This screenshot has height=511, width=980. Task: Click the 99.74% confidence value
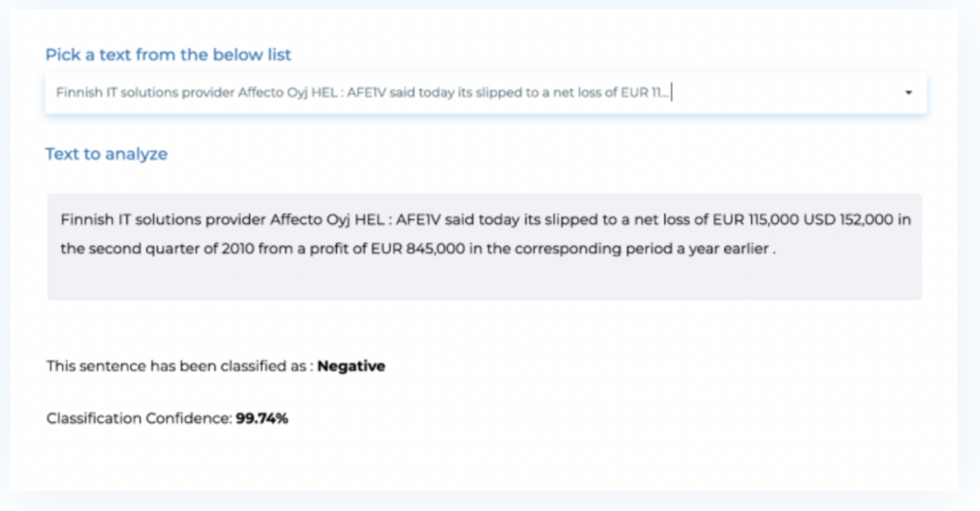262,418
